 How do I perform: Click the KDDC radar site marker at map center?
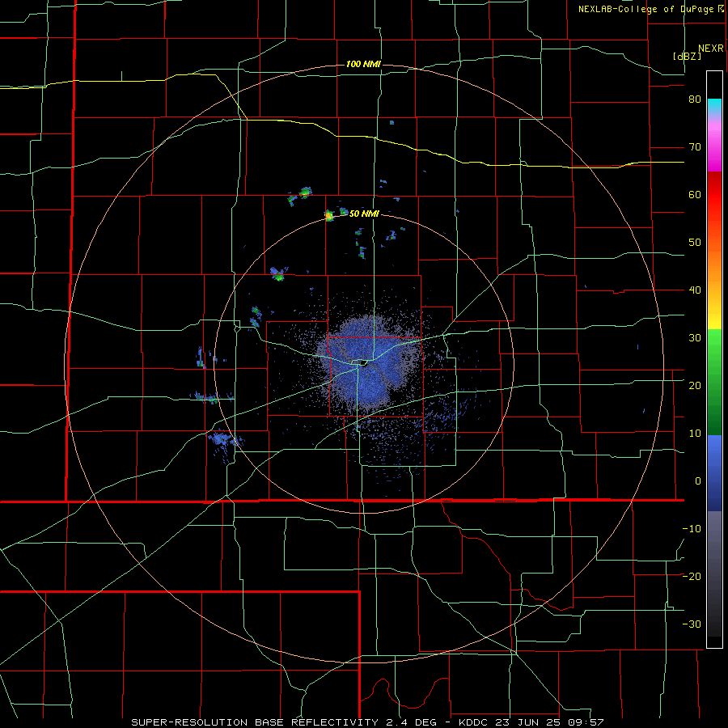[363, 363]
